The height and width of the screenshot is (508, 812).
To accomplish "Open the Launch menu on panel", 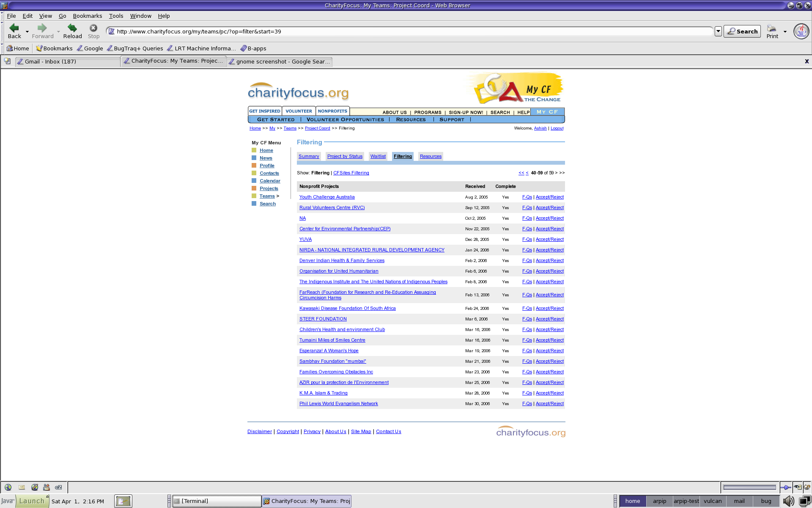I will click(x=32, y=501).
